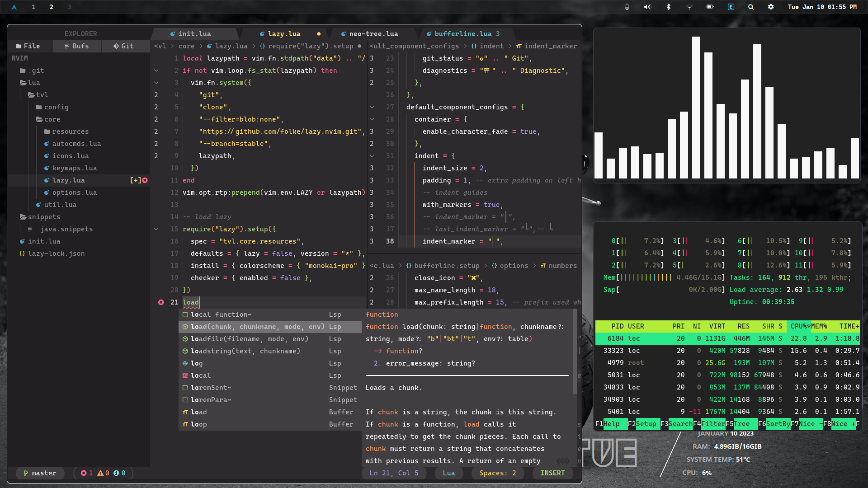
Task: Open icons.lua in file tree
Action: (x=66, y=156)
